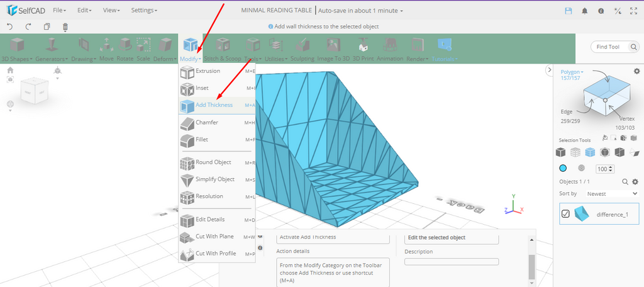Open notifications bell icon
Image resolution: width=644 pixels, height=287 pixels.
(x=584, y=11)
